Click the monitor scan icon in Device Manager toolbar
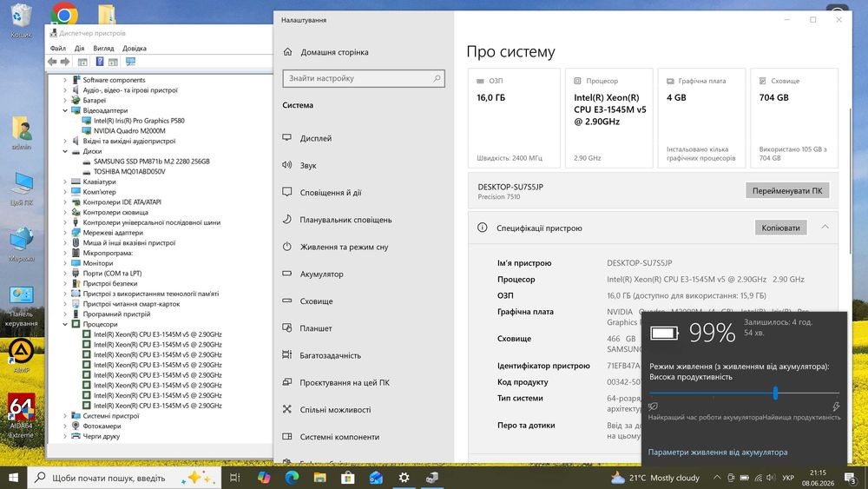 pyautogui.click(x=131, y=62)
